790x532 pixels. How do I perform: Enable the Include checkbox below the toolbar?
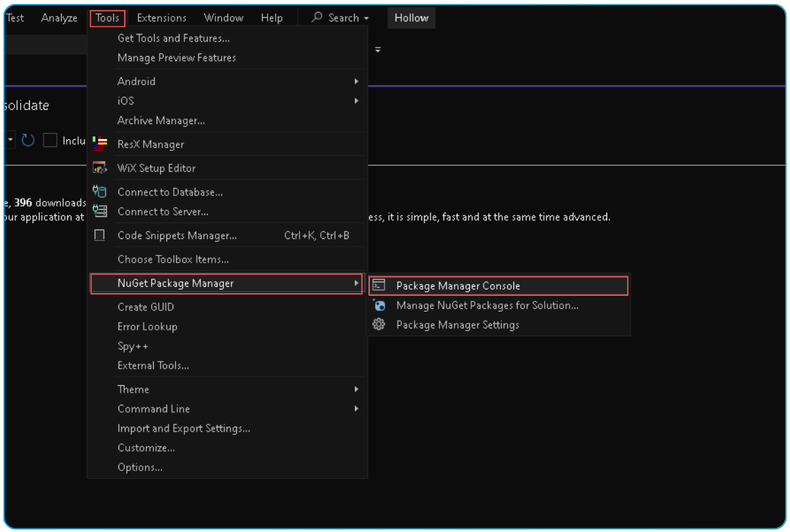pyautogui.click(x=50, y=140)
